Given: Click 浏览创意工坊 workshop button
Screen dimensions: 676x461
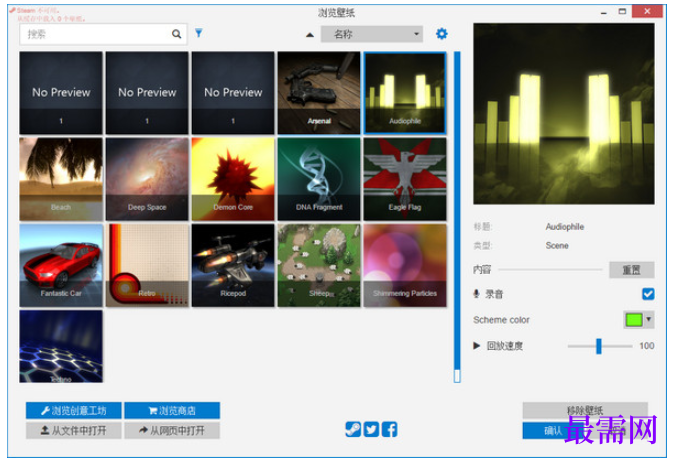Looking at the screenshot, I should click(74, 411).
